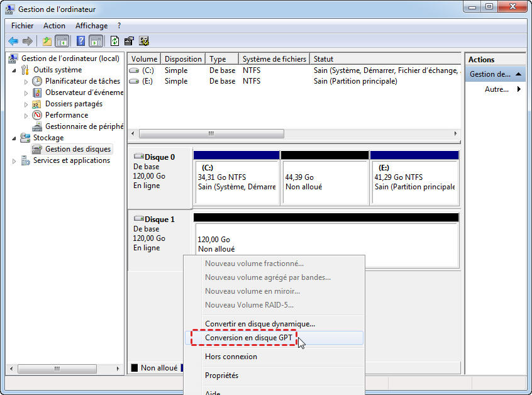This screenshot has height=395, width=532.
Task: Click the Forward arrow toolbar icon
Action: 28,42
